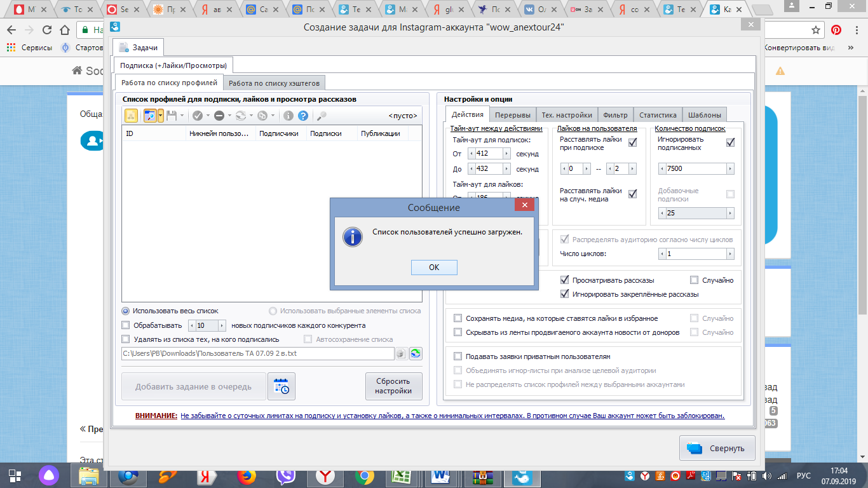The height and width of the screenshot is (488, 868).
Task: Increase the timeout До 432 value arrow
Action: coord(506,169)
